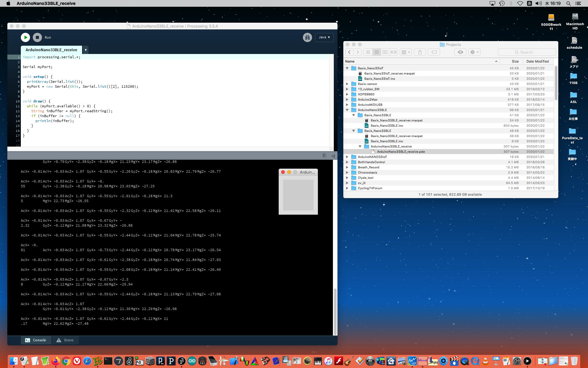
Task: Open the sketch tab arrow menu
Action: tap(86, 50)
